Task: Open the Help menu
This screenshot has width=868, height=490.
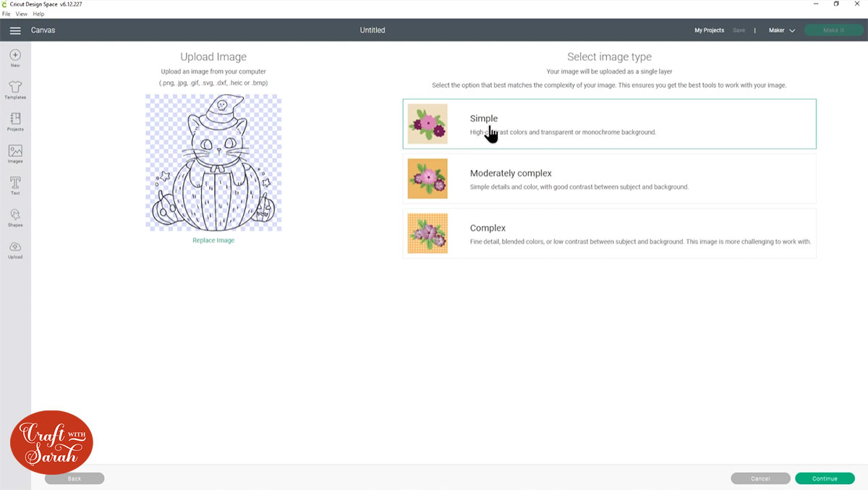Action: click(38, 14)
